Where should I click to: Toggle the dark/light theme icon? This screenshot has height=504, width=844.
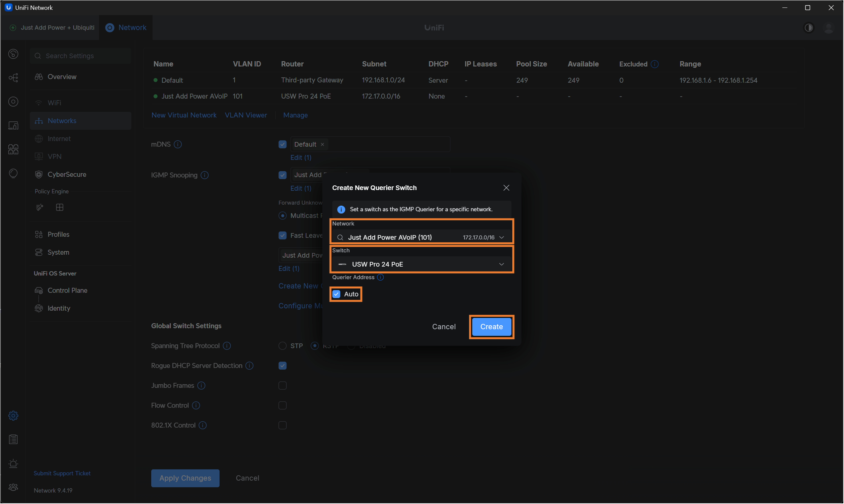click(808, 28)
